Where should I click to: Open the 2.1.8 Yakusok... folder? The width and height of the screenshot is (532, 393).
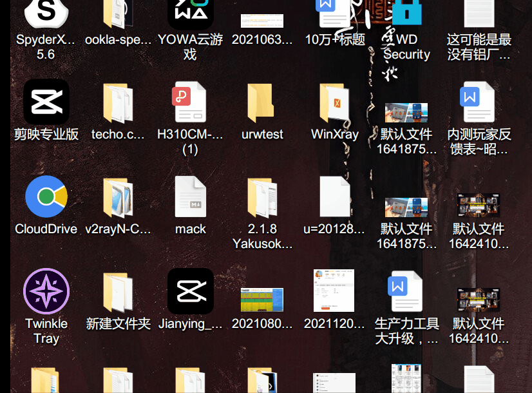pyautogui.click(x=262, y=198)
